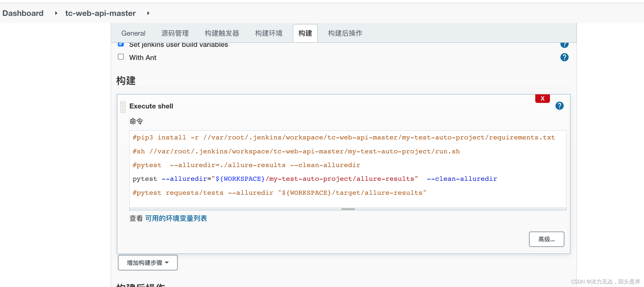Screen dimensions: 644x287
Task: Switch to the 构建触发器 tab
Action: click(222, 33)
